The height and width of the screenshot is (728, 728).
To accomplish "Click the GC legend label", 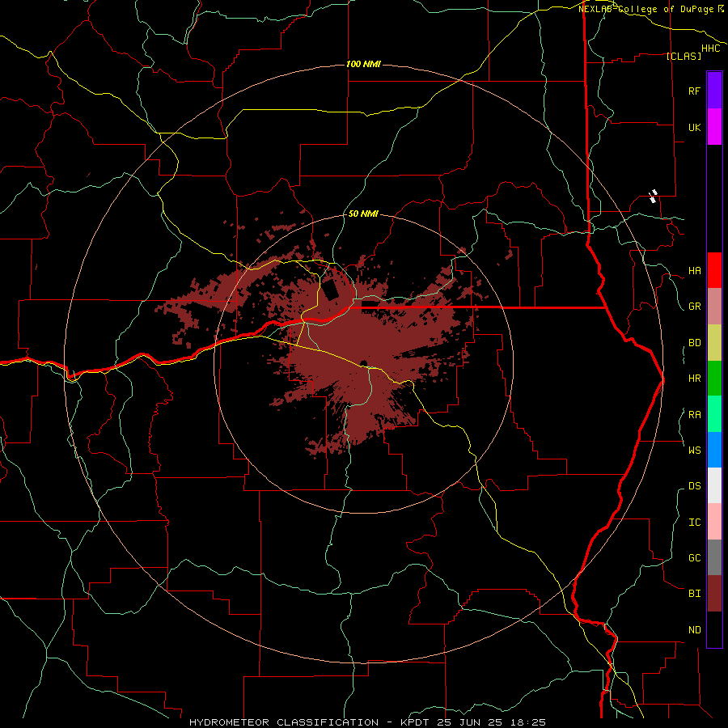I will pos(694,558).
